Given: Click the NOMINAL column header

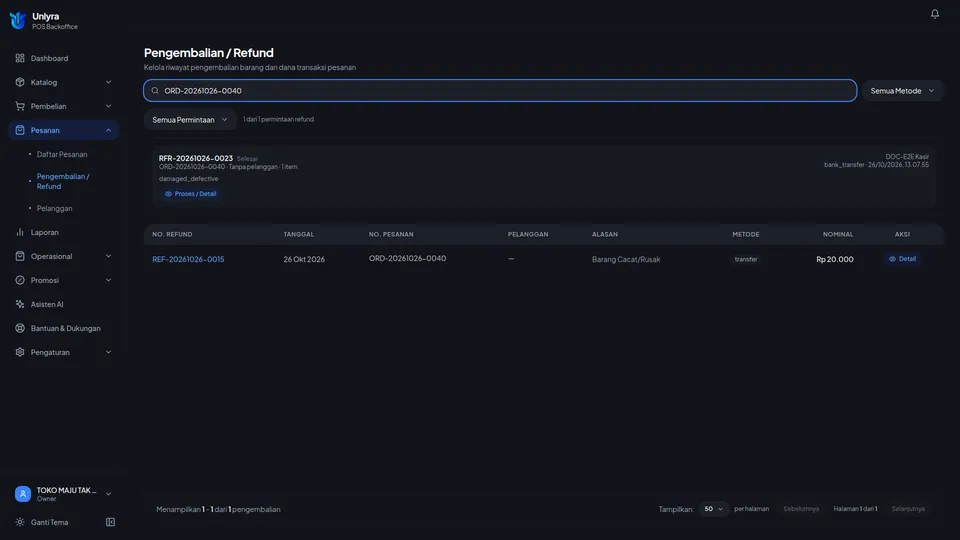Looking at the screenshot, I should click(838, 234).
